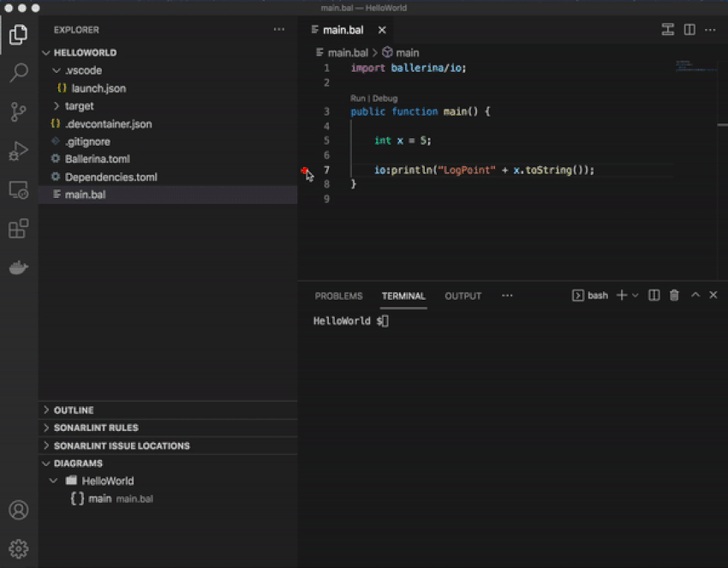
Task: Toggle the breakpoint on line 7
Action: coord(306,170)
